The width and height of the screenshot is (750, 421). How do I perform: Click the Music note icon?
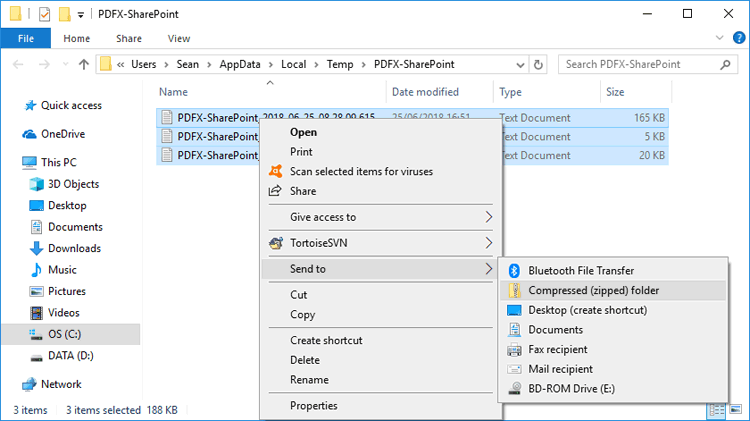[x=36, y=270]
